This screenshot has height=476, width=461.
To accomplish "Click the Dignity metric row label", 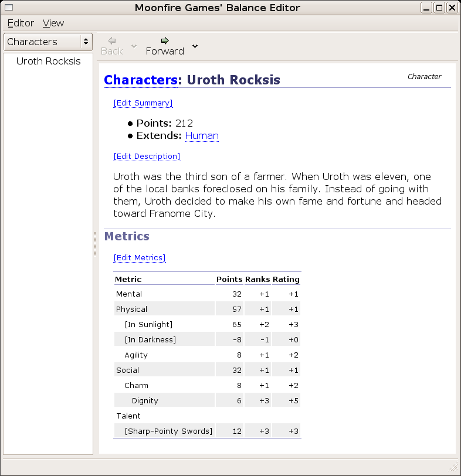I will point(145,401).
